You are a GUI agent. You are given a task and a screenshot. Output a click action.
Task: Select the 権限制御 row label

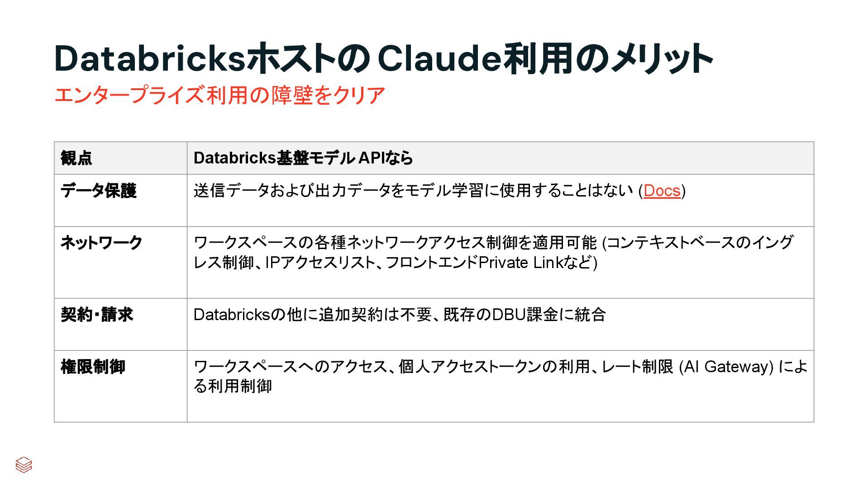point(93,366)
